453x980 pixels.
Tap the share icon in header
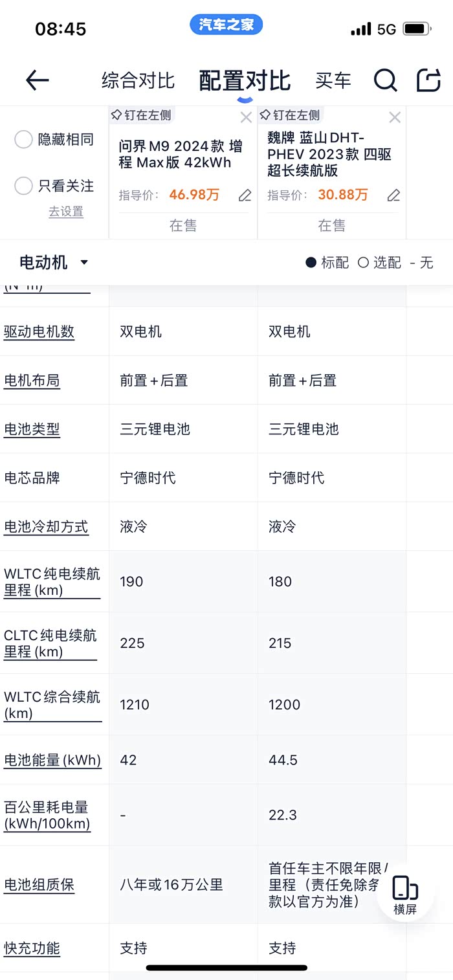[x=428, y=80]
